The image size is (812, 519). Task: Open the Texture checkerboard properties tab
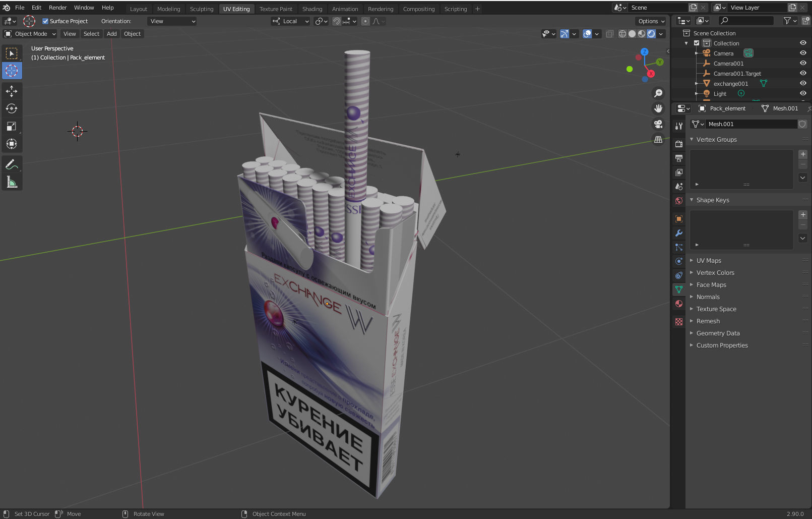[679, 322]
